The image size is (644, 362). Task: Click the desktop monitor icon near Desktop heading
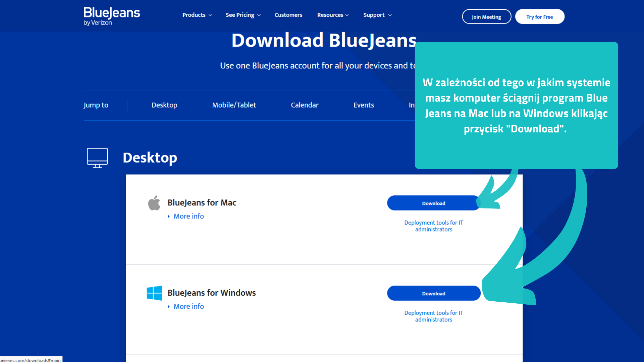97,158
